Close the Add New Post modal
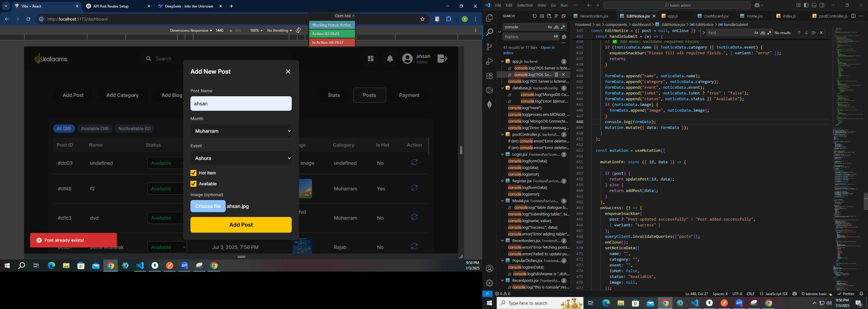This screenshot has width=868, height=309. pos(288,72)
